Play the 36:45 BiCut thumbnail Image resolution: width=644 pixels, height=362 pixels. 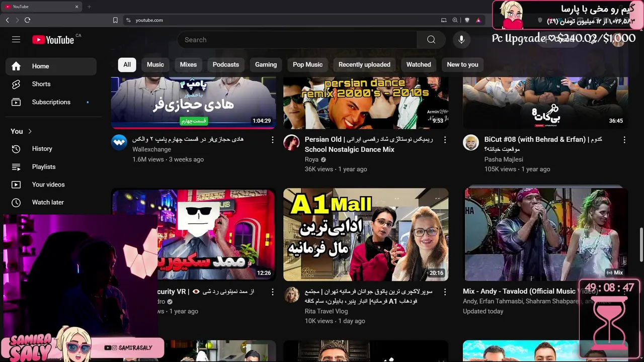pyautogui.click(x=545, y=103)
